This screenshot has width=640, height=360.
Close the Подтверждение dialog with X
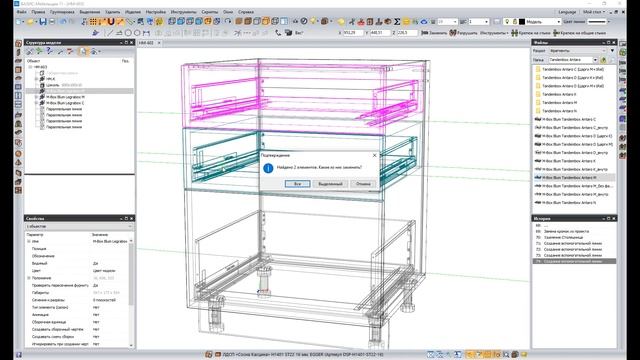click(x=374, y=155)
